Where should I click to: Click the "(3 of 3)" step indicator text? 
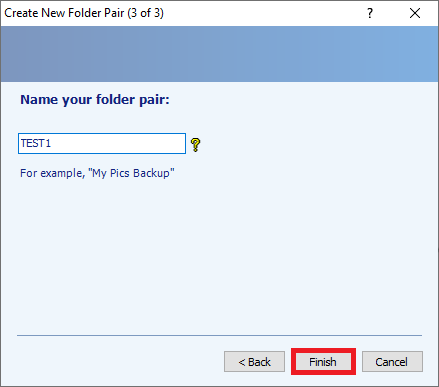coord(146,13)
